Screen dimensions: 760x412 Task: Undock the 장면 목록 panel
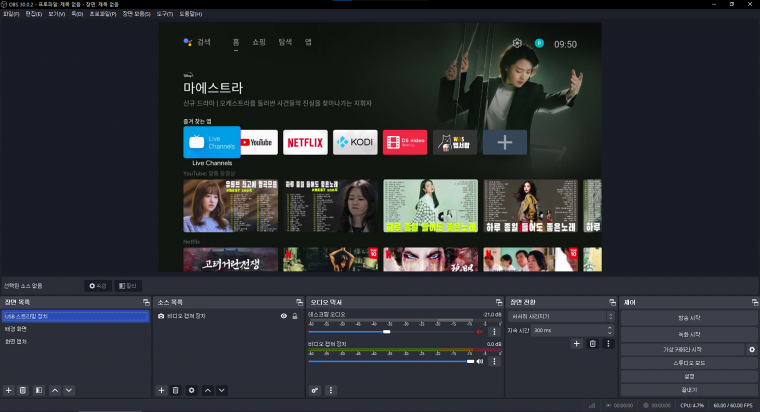coord(146,302)
